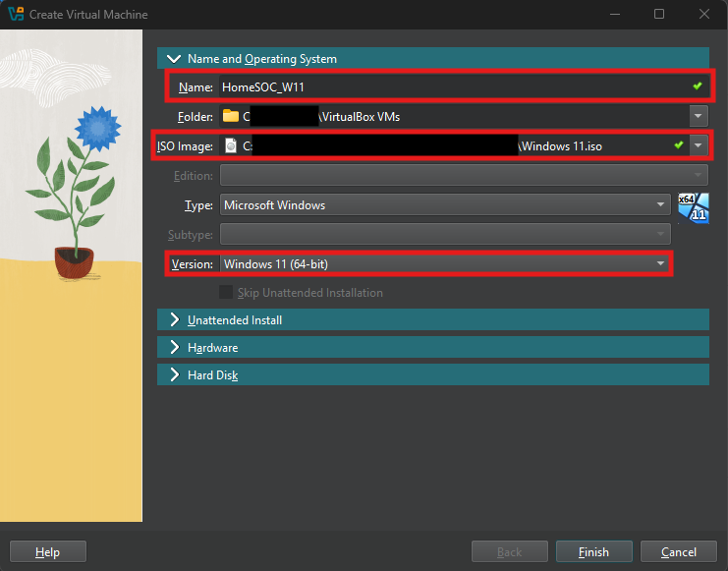The width and height of the screenshot is (728, 571).
Task: Click the green checkmark in Name field
Action: pos(697,86)
